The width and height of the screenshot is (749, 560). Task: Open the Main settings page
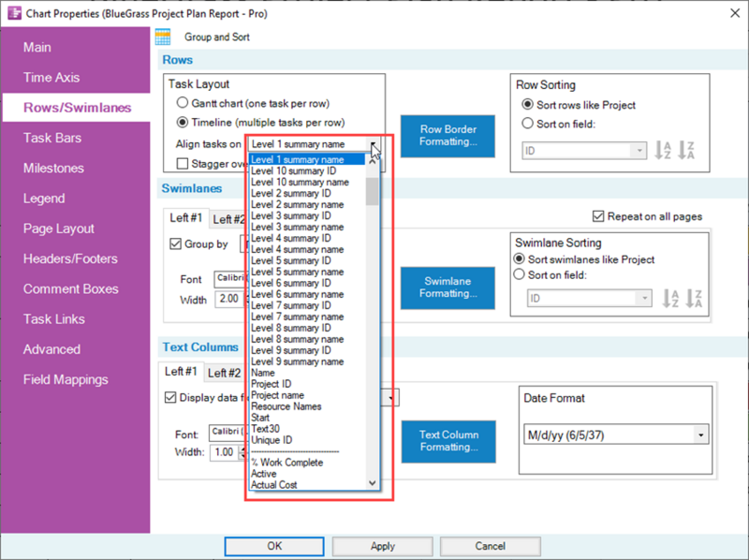coord(37,48)
